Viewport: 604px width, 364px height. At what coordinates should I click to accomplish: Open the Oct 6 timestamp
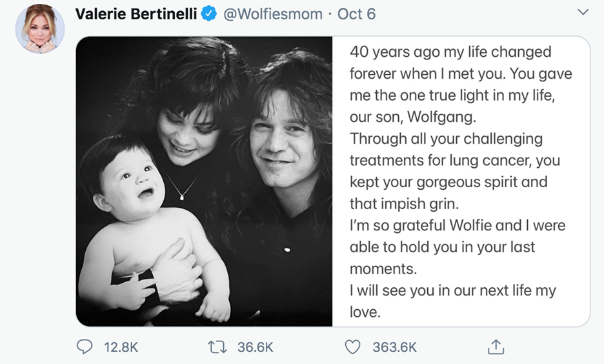click(x=356, y=14)
